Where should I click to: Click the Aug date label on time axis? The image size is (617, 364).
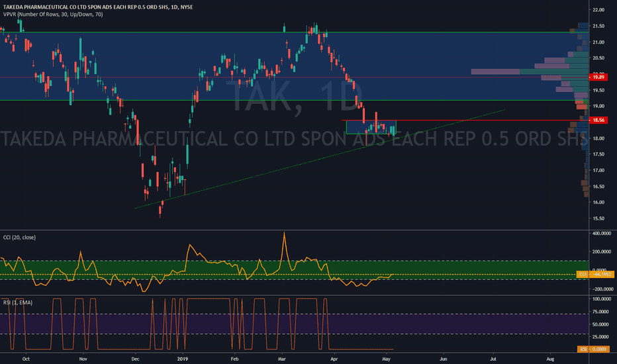pos(551,359)
